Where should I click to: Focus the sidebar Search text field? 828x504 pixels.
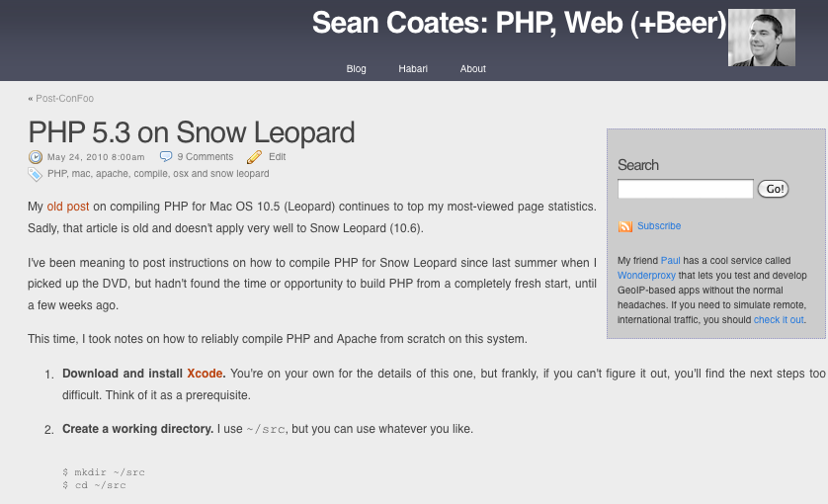pyautogui.click(x=686, y=189)
